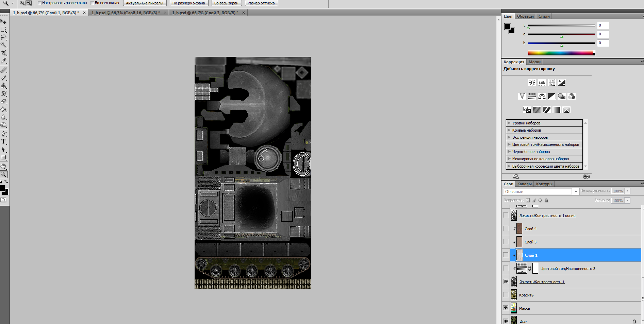644x324 pixels.
Task: Add a Photo Filter adjustment via camera icon
Action: click(562, 96)
